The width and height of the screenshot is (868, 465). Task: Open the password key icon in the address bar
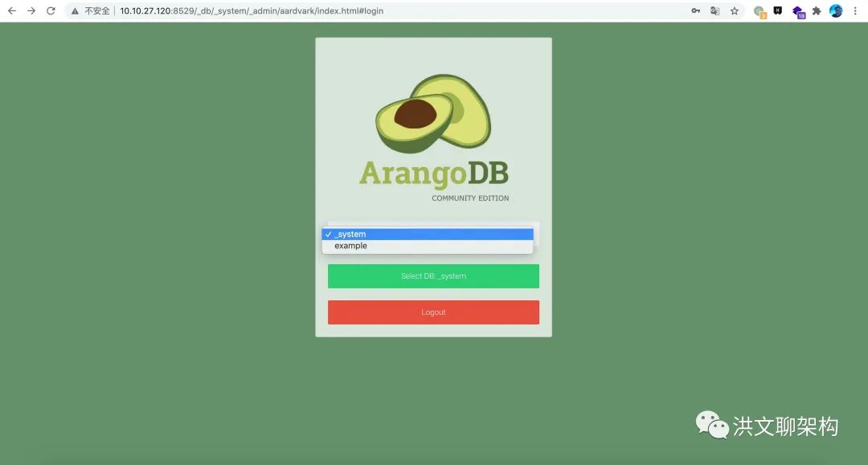pos(695,11)
